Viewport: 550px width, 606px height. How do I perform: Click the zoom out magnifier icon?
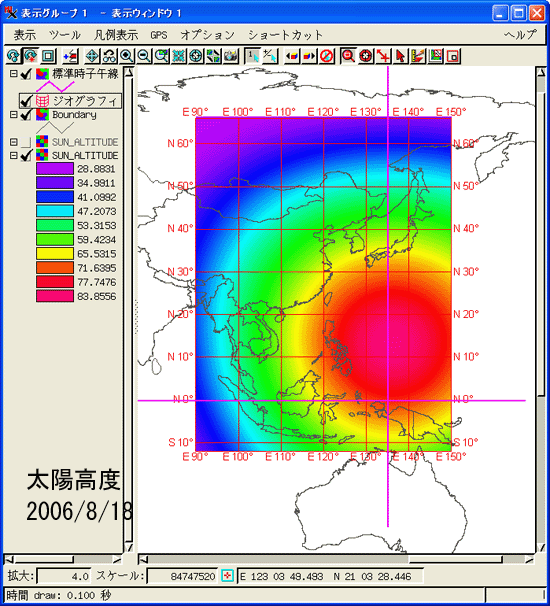144,56
